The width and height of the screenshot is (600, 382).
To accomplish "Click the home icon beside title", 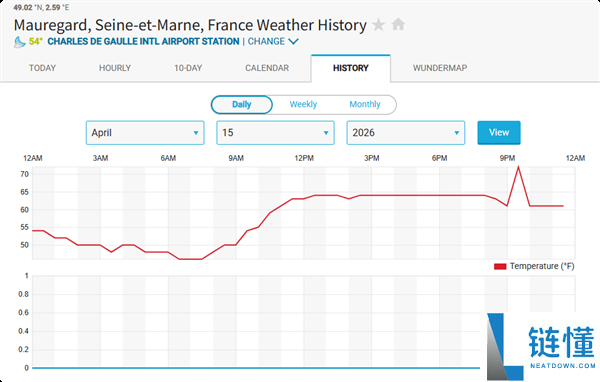I will coord(398,24).
